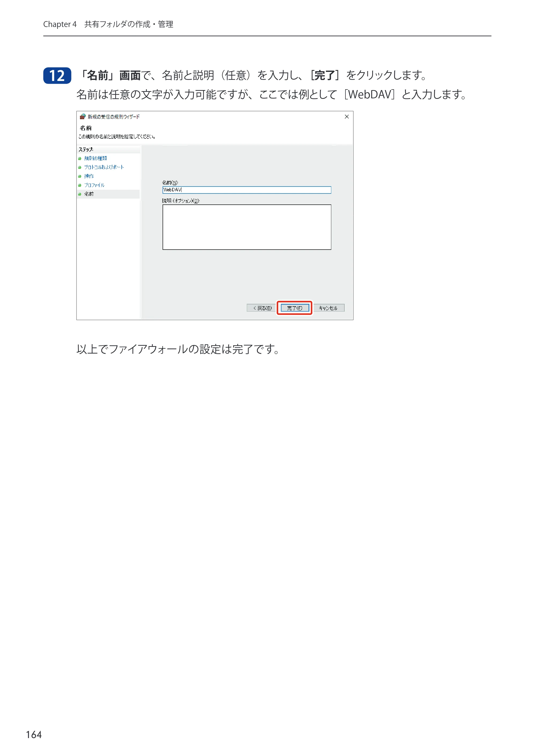Click the ステップ: heading in sidebar
535x756 pixels.
86,149
